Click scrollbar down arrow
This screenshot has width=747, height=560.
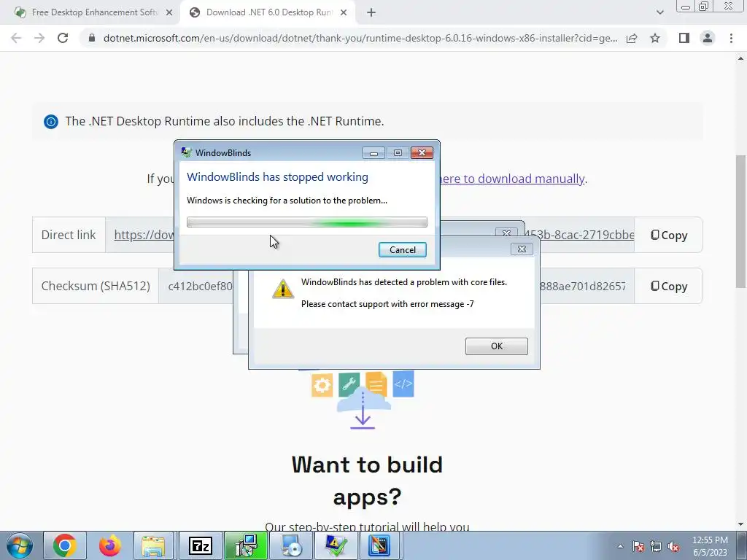pyautogui.click(x=741, y=524)
